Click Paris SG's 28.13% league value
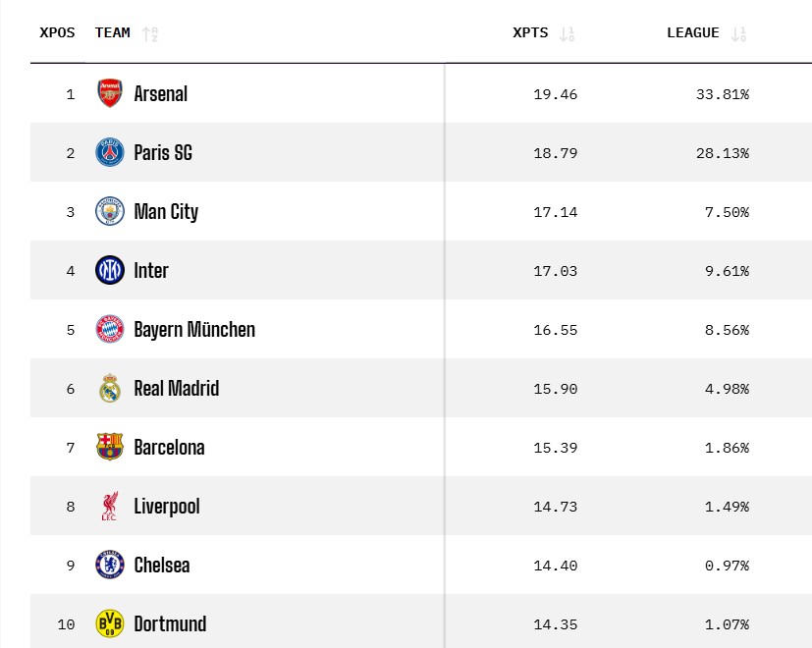812x648 pixels. 722,153
